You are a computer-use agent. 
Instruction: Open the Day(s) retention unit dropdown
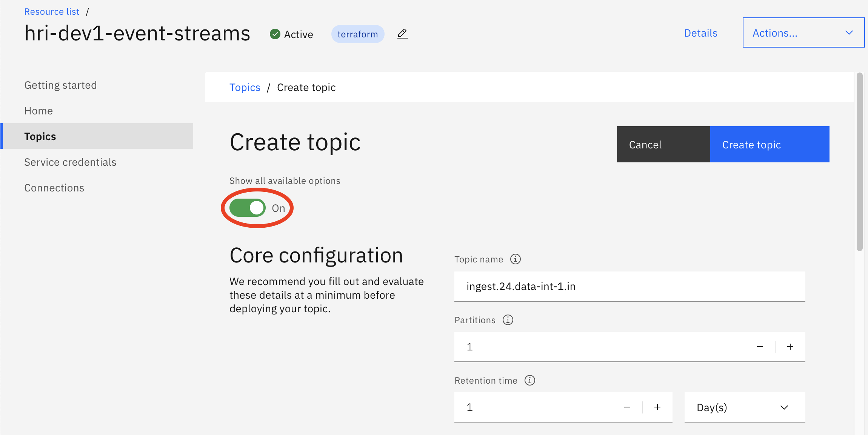pos(745,407)
